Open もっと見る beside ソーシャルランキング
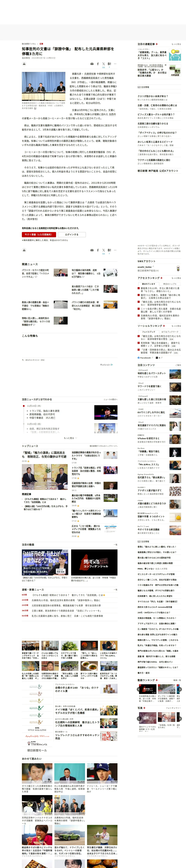186x868 pixels. pos(176,326)
